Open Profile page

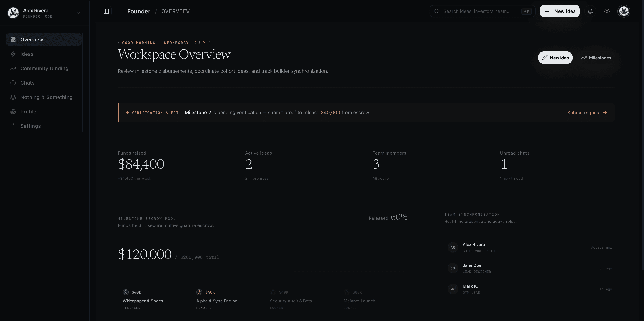(44, 112)
